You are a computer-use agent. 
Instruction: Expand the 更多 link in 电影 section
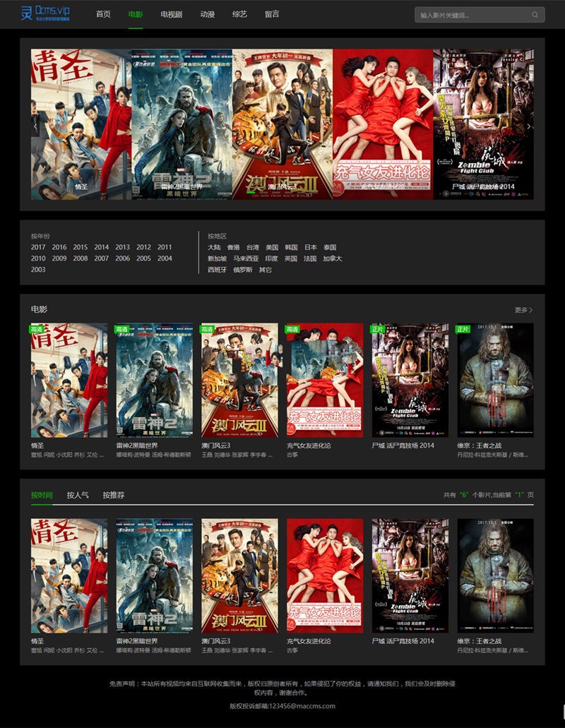523,310
